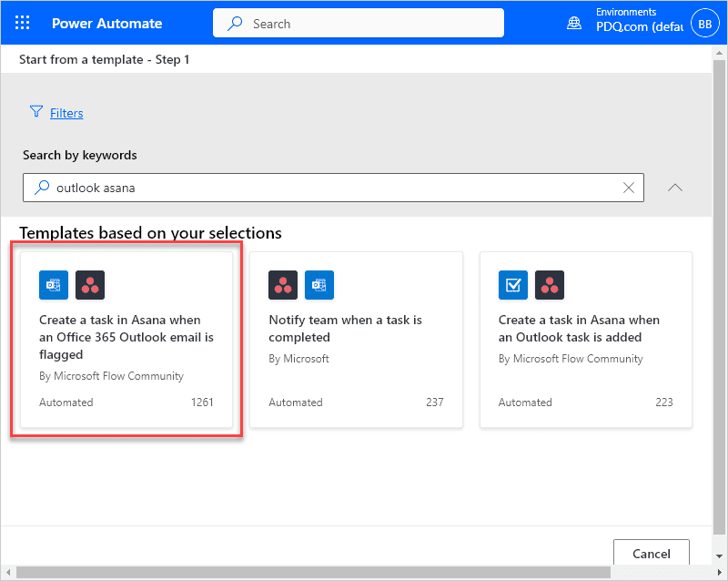
Task: Select the Asana Outlook task added template
Action: pos(585,341)
